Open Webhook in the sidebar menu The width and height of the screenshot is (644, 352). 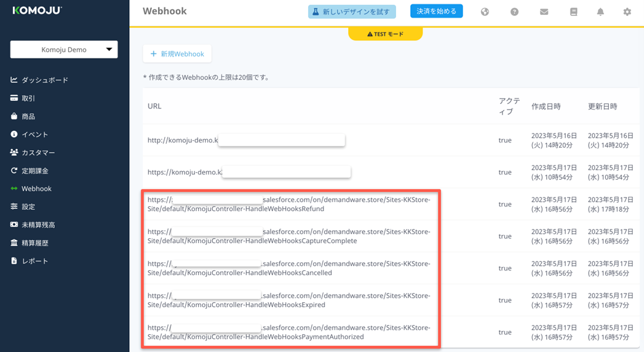point(36,188)
